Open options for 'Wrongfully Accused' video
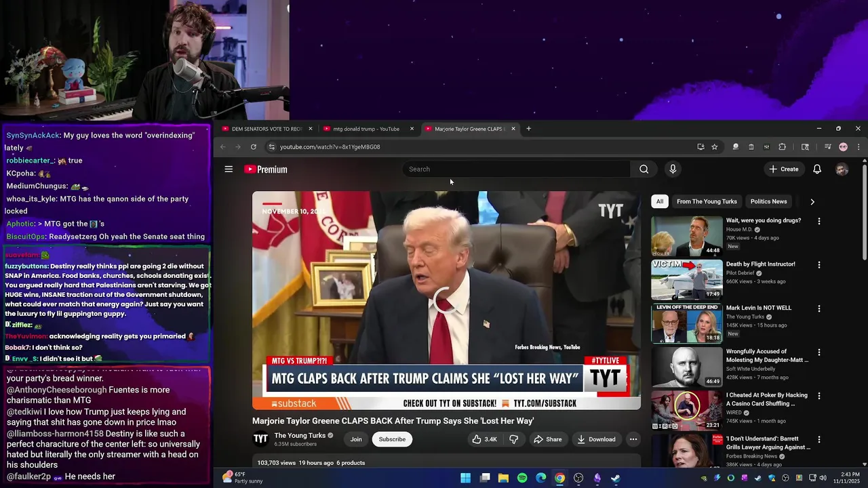This screenshot has height=488, width=868. pos(819,352)
